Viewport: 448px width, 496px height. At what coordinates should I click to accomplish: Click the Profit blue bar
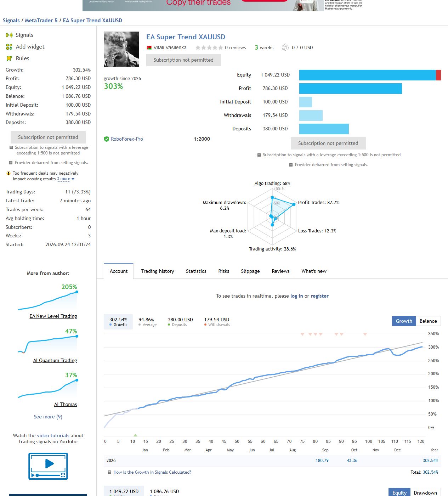[351, 89]
